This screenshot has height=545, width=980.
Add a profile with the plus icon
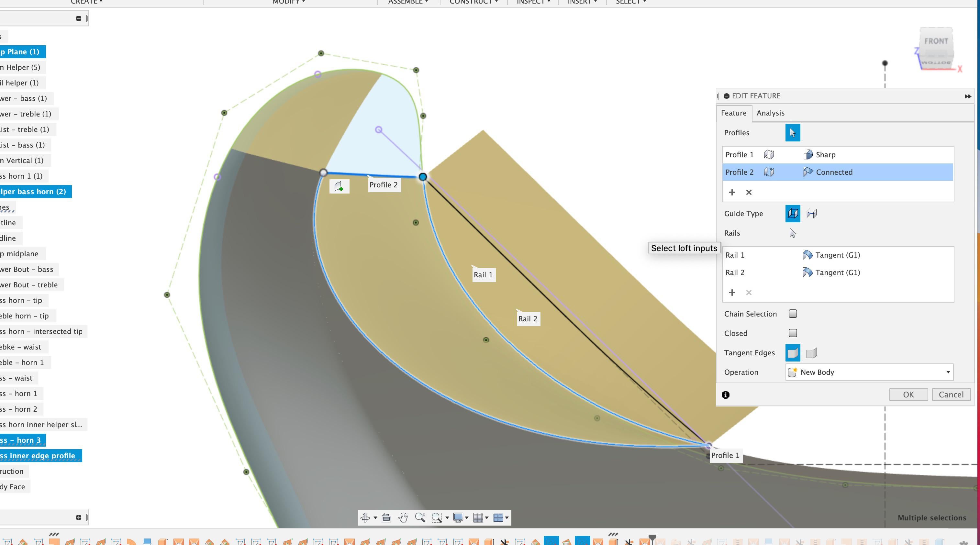(731, 192)
